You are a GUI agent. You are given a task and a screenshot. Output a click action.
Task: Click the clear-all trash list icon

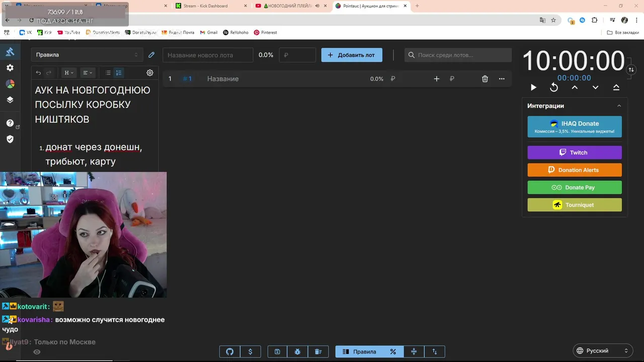click(x=318, y=351)
